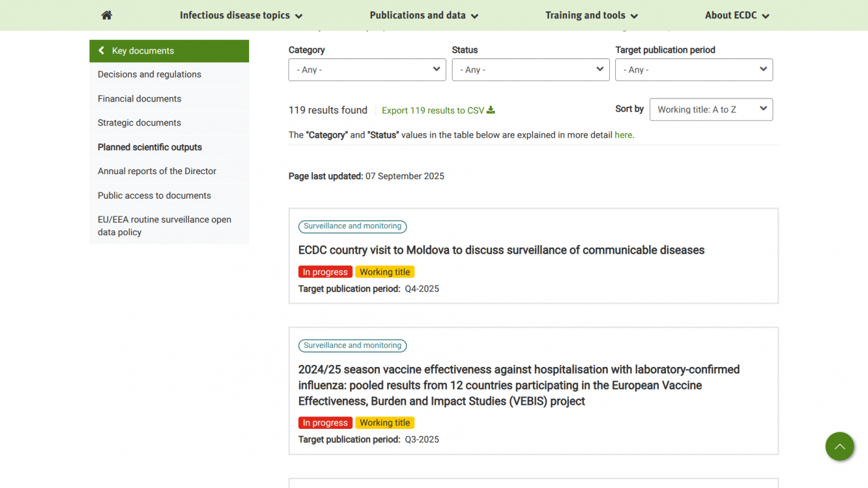Click the scroll-to-top arrow button
This screenshot has width=868, height=488.
tap(839, 446)
